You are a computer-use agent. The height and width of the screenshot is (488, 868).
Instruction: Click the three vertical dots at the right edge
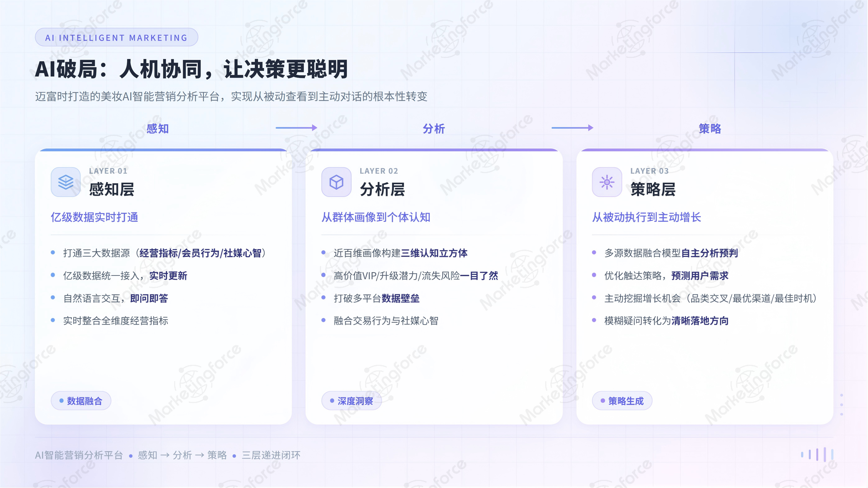coord(841,404)
